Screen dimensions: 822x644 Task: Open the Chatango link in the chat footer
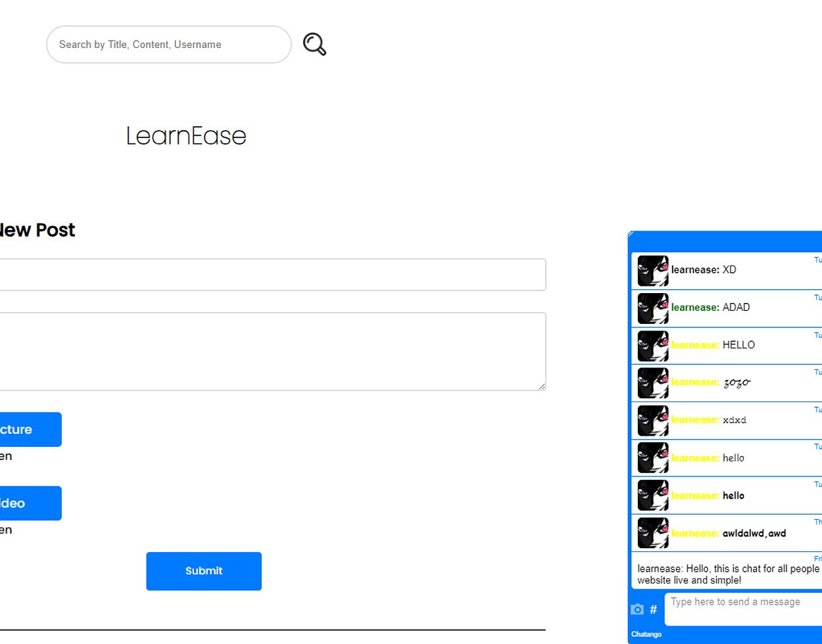(x=646, y=634)
